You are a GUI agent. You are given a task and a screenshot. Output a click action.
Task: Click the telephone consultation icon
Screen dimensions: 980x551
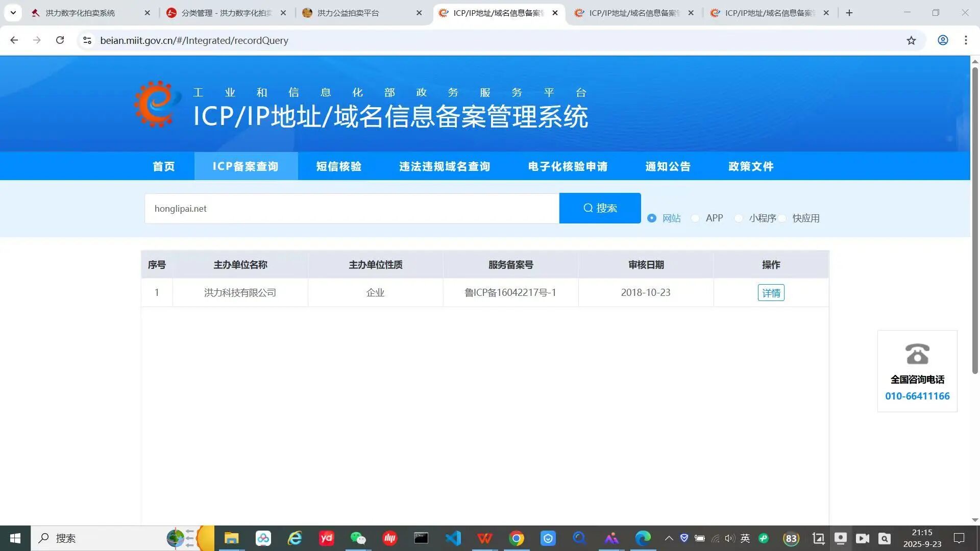point(917,354)
